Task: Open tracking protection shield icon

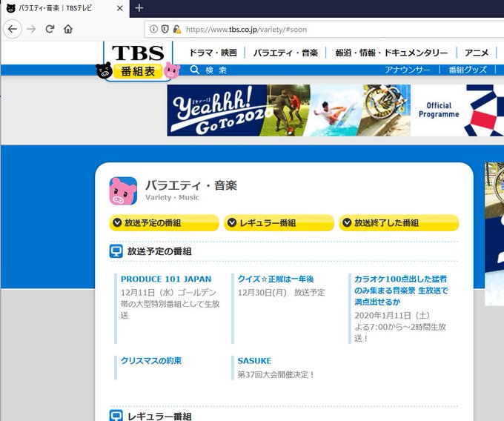Action: (x=165, y=29)
